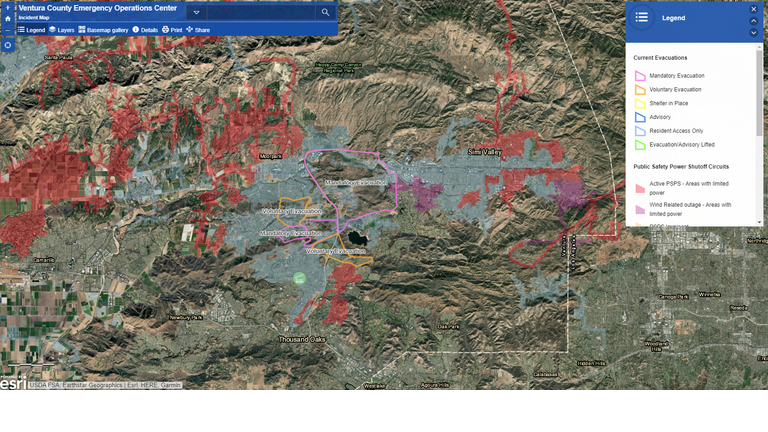Image resolution: width=768 pixels, height=432 pixels.
Task: Open the Legend toolbar item
Action: [x=31, y=30]
